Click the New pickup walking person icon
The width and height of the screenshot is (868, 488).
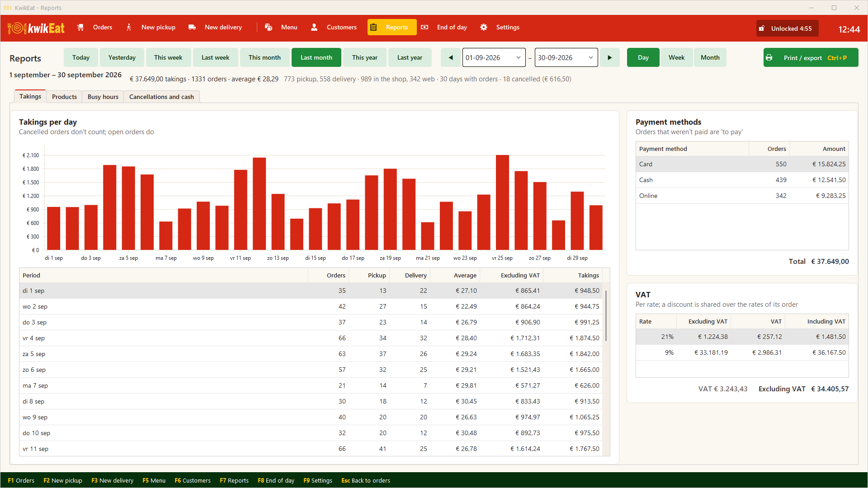(x=129, y=27)
